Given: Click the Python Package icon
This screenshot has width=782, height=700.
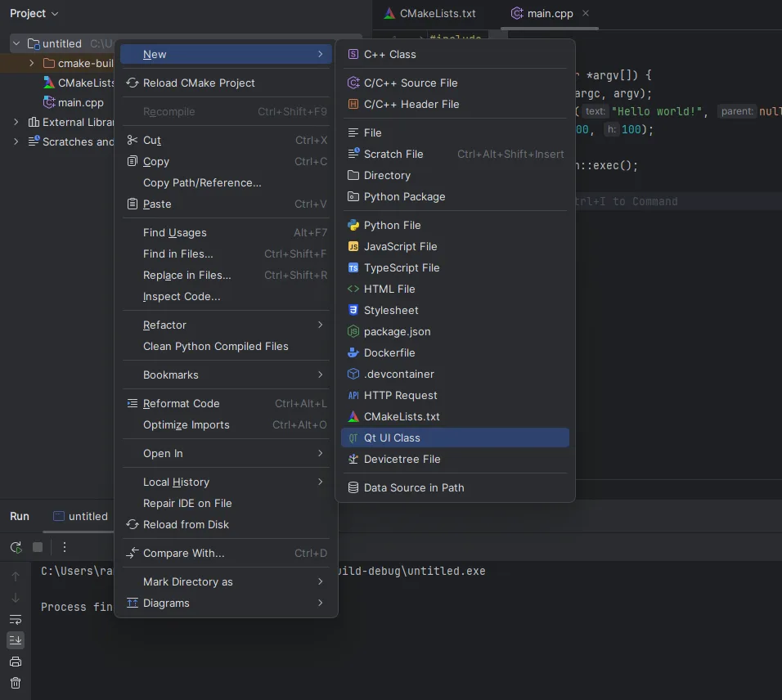Looking at the screenshot, I should (353, 196).
